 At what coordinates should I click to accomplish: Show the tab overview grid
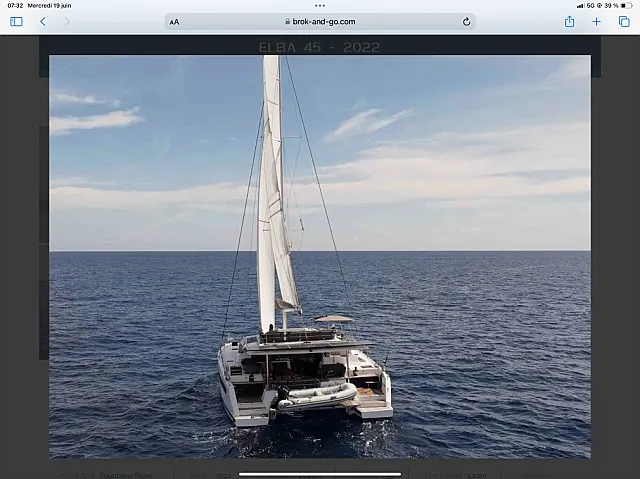624,22
